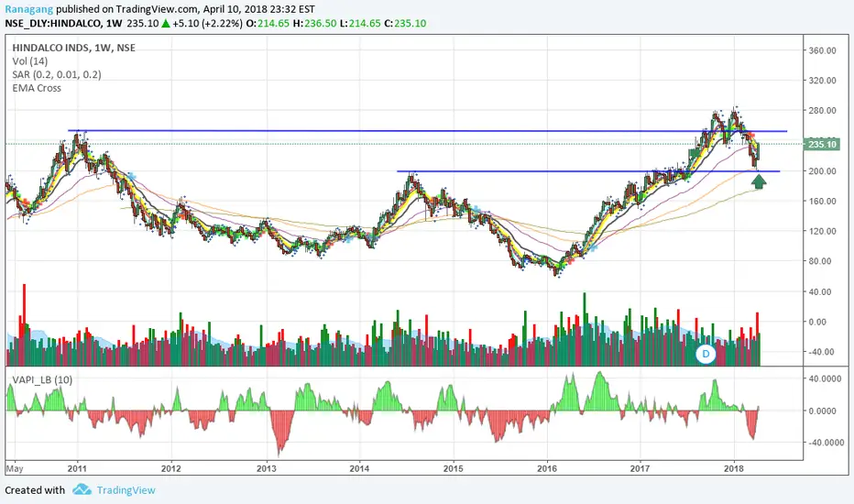Click the +5.10 (+2.22%) change value
The width and height of the screenshot is (854, 504).
[207, 24]
